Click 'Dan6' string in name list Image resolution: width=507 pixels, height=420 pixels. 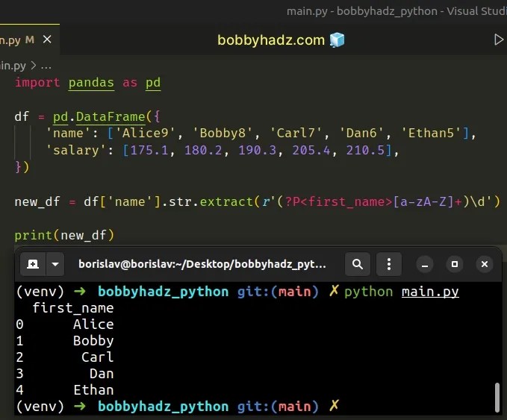point(361,133)
